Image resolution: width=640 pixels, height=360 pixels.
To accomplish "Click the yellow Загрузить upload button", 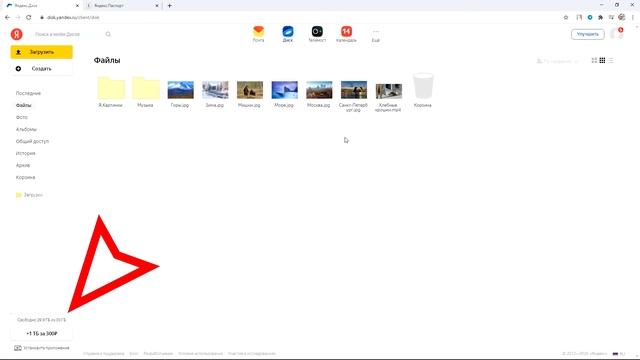I will pyautogui.click(x=42, y=52).
